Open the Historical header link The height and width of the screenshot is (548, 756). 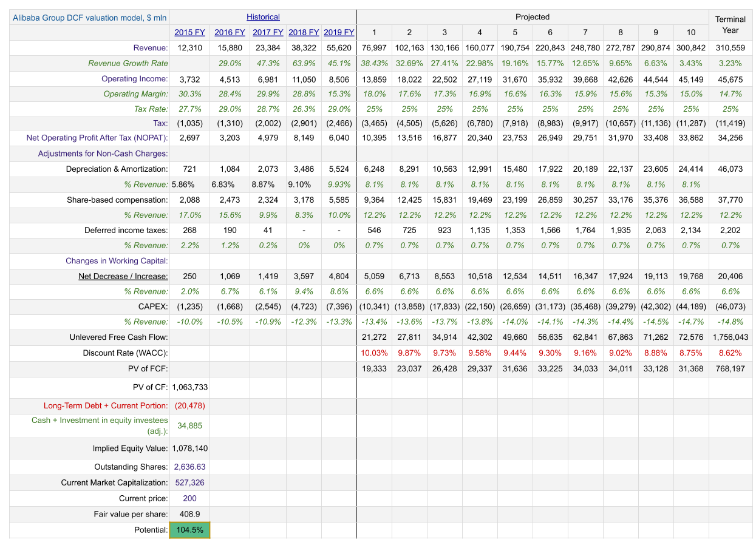tap(263, 17)
